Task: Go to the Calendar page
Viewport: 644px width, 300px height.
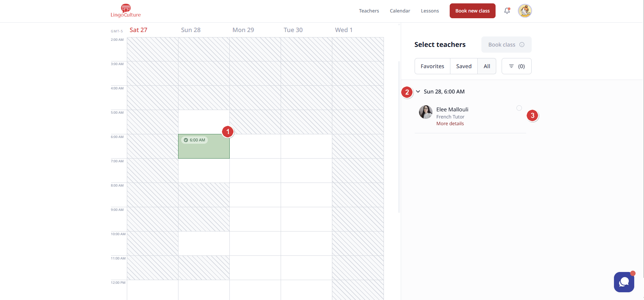Action: coord(400,11)
